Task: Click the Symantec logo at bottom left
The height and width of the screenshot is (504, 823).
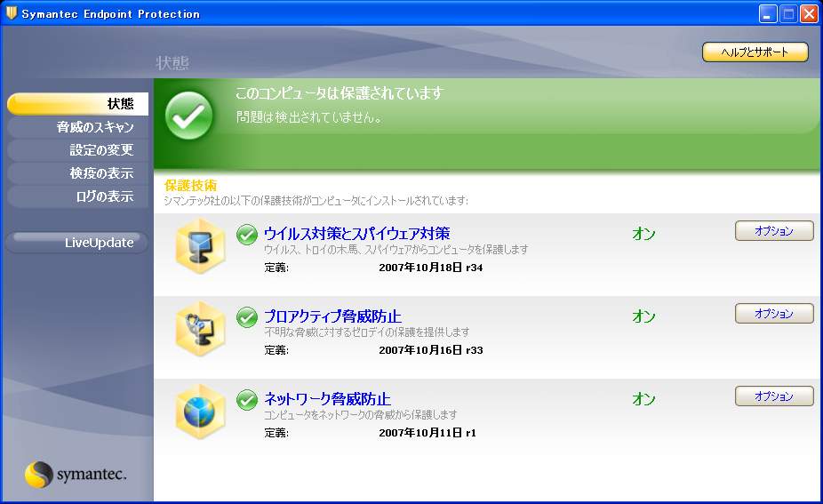Action: tap(76, 474)
